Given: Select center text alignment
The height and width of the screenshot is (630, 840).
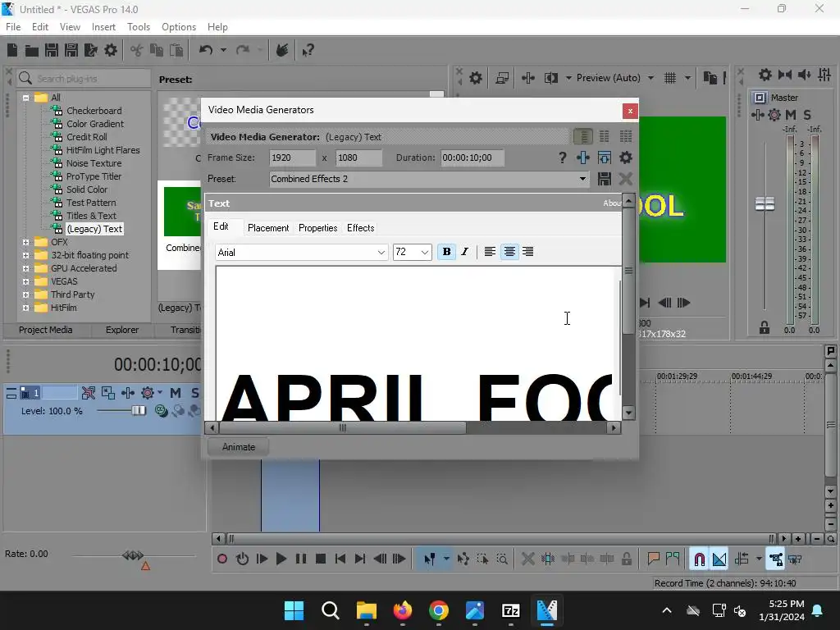Looking at the screenshot, I should pyautogui.click(x=509, y=252).
